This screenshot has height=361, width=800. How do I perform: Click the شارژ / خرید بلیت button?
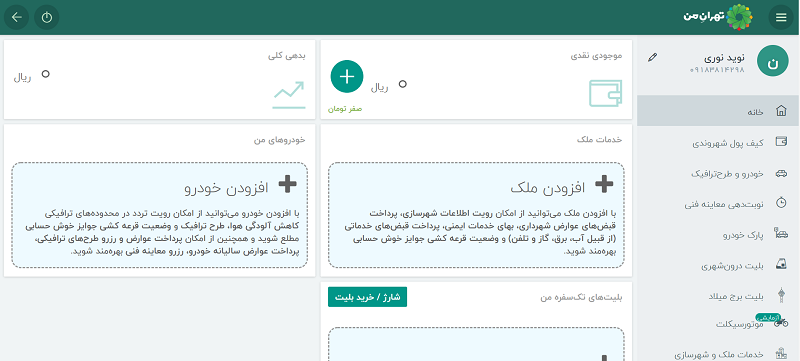pyautogui.click(x=367, y=297)
